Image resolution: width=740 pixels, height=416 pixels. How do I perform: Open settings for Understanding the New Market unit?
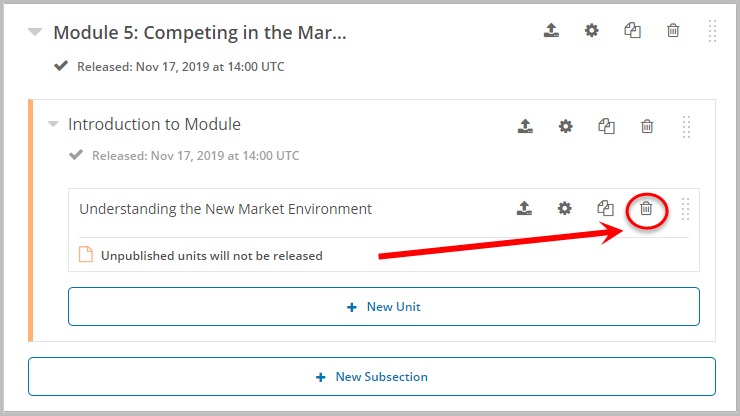[x=565, y=209]
